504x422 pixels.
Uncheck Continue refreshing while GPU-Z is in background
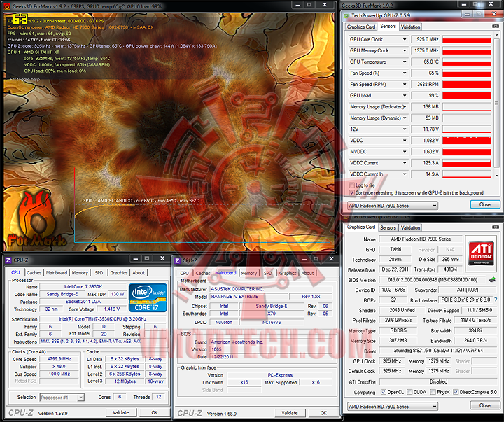[351, 192]
